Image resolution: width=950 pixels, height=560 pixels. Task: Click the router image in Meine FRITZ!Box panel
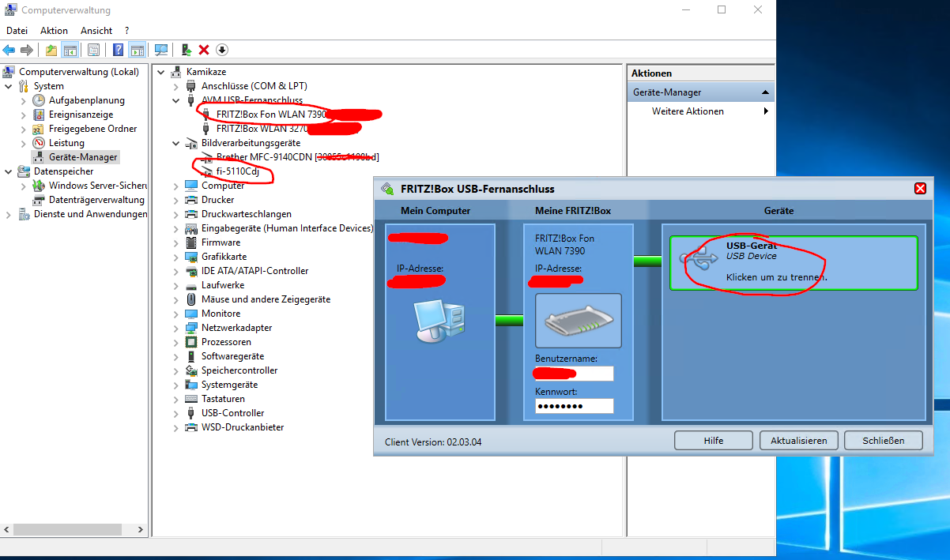[x=579, y=321]
